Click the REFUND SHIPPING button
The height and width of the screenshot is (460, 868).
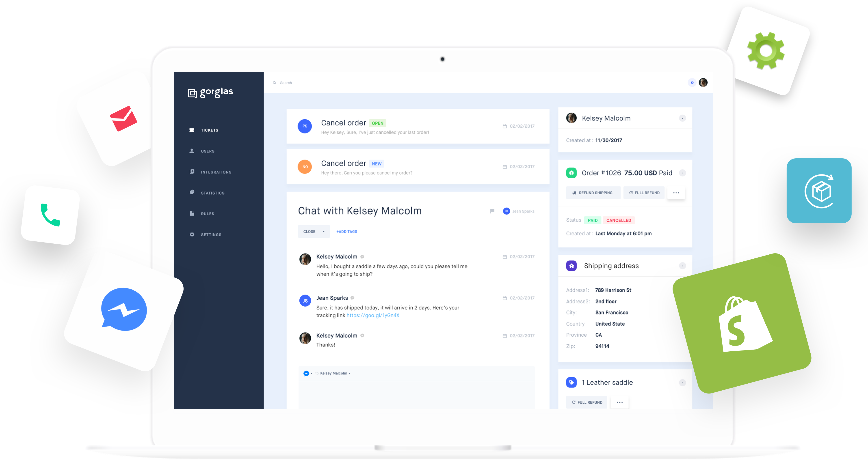(593, 193)
